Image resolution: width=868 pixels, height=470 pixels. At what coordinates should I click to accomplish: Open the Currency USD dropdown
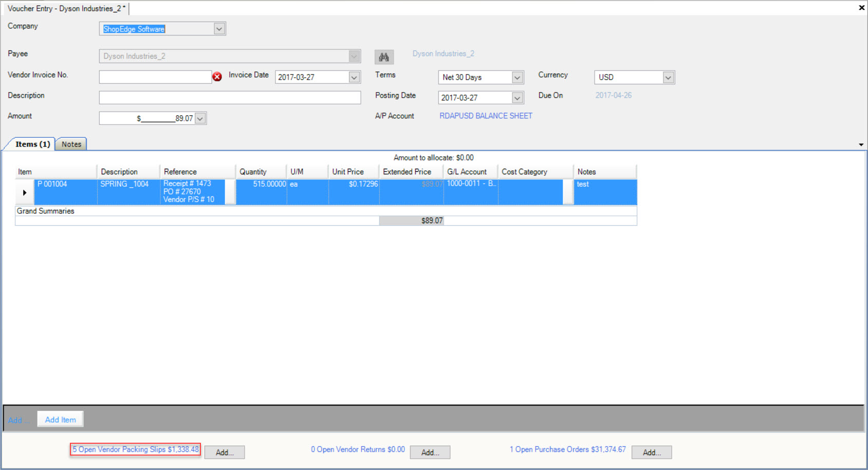click(x=668, y=77)
